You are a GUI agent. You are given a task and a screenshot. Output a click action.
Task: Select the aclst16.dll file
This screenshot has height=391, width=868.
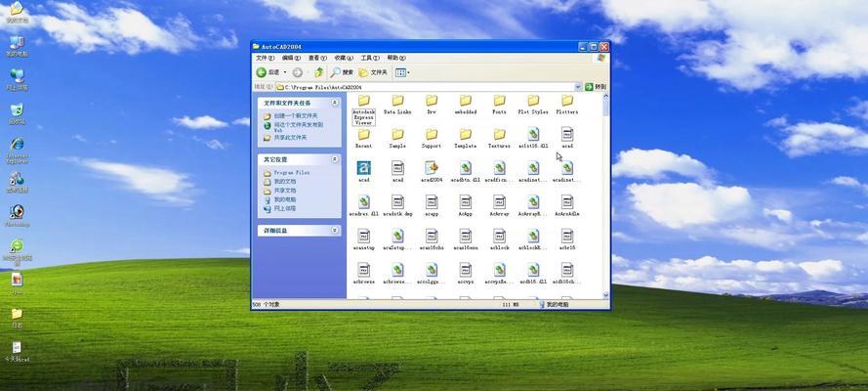point(533,138)
